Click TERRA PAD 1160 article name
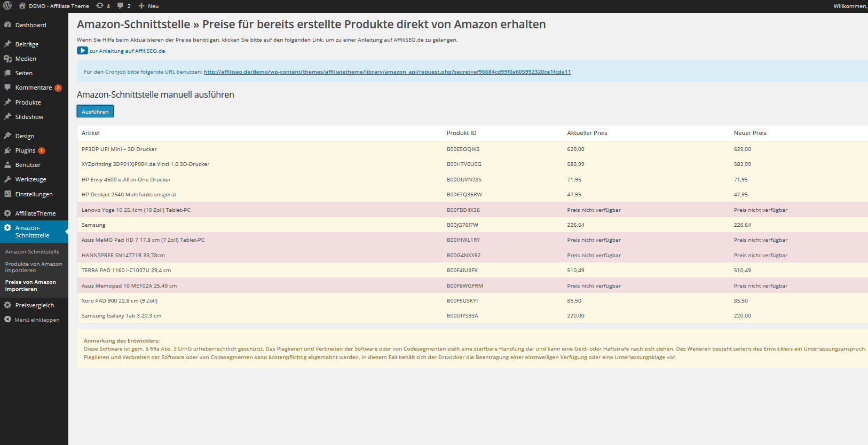This screenshot has width=868, height=445. coord(126,271)
